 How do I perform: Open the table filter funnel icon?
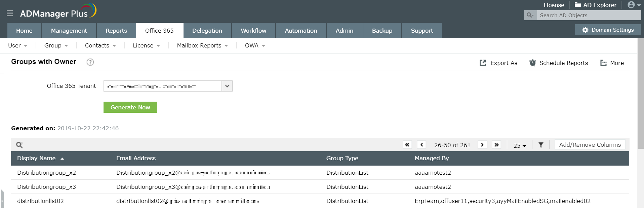[541, 145]
